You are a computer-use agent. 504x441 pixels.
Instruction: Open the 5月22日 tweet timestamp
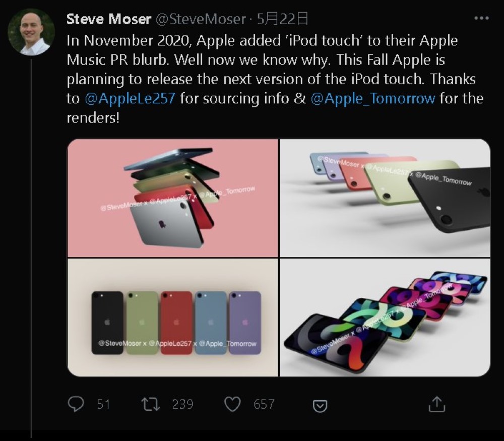283,19
